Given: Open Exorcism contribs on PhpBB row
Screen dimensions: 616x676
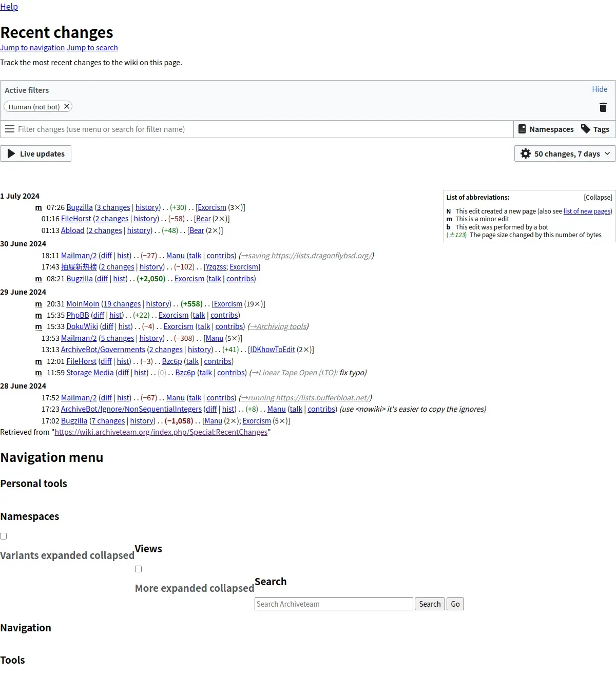Looking at the screenshot, I should pos(224,315).
